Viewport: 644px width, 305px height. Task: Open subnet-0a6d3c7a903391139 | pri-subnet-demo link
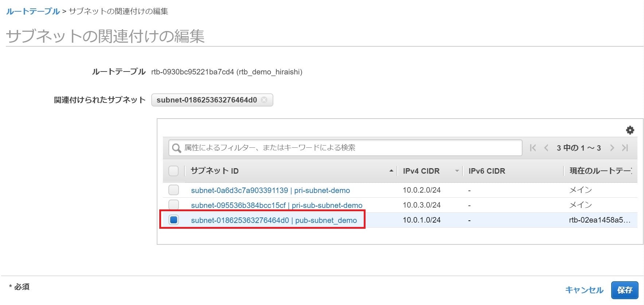point(270,190)
